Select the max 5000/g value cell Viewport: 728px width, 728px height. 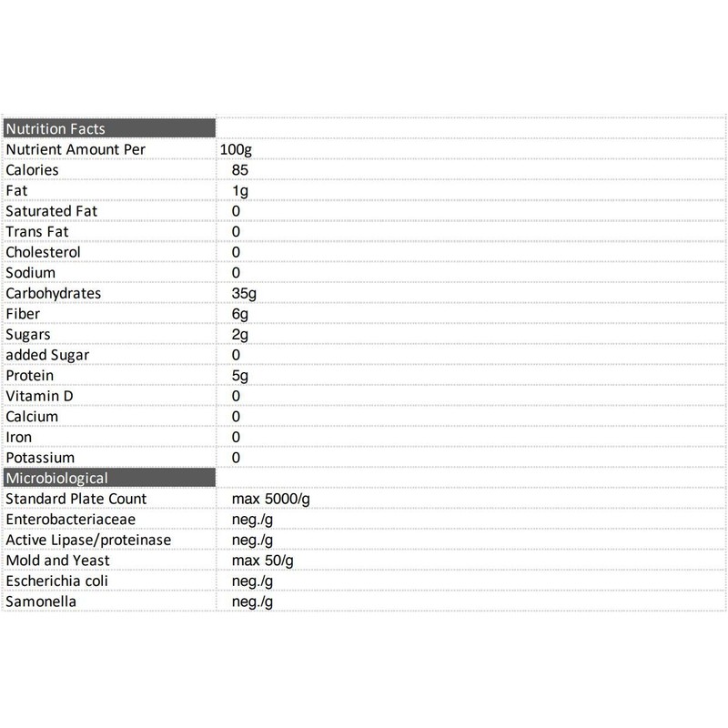point(271,499)
